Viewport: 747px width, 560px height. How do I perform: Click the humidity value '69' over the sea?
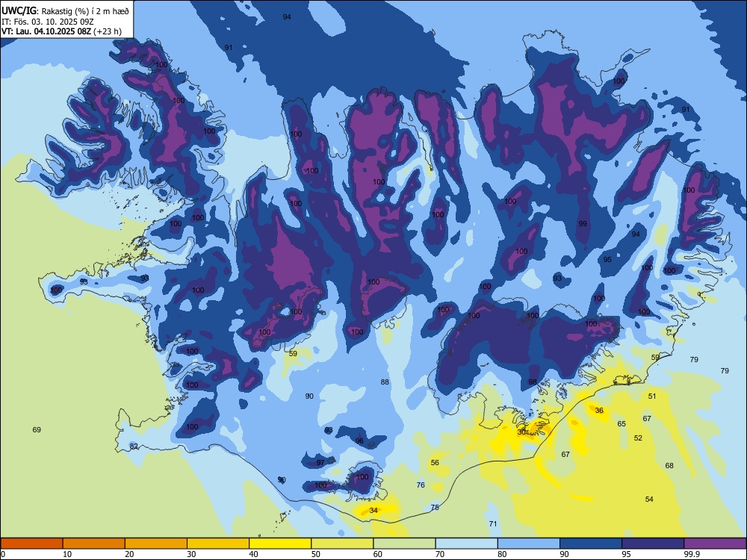point(37,429)
